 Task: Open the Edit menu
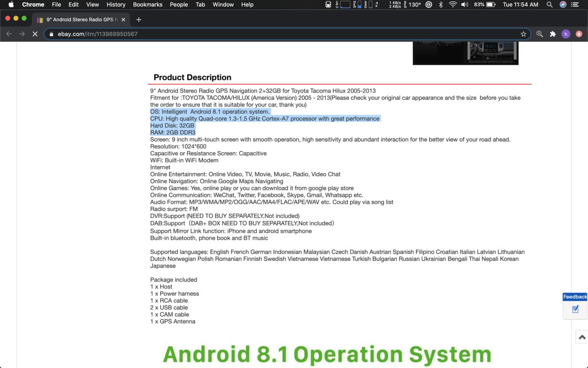tap(73, 5)
